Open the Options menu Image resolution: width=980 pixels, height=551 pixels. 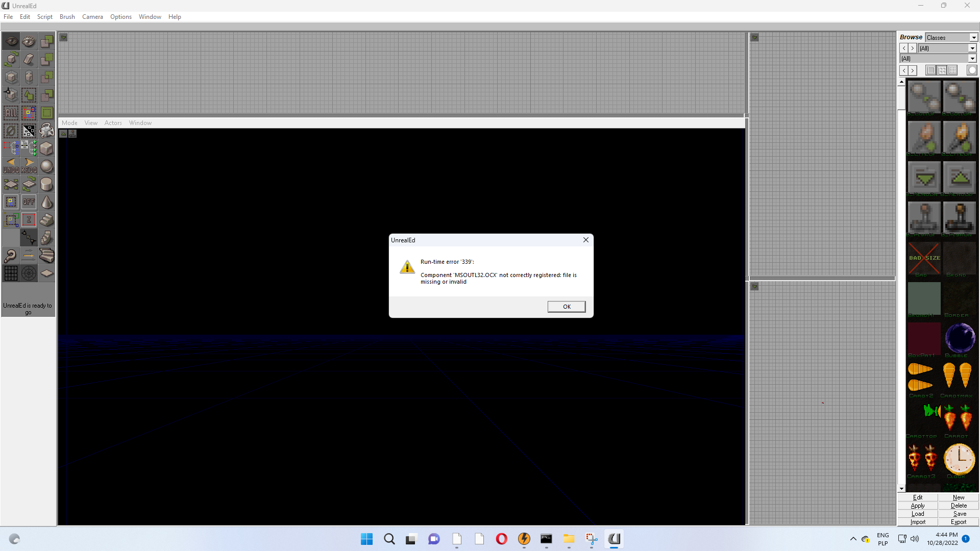point(121,17)
